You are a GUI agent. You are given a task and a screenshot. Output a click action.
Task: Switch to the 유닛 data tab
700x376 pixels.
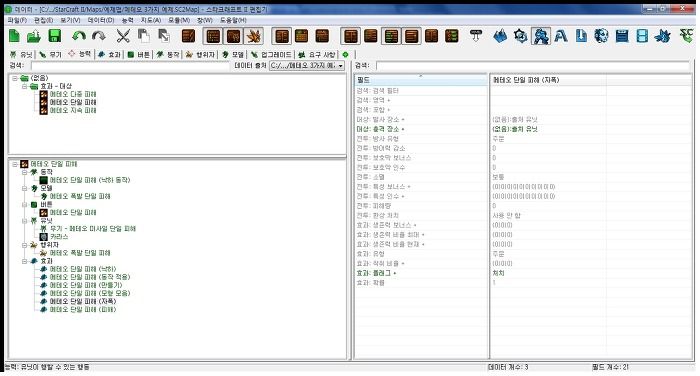21,54
